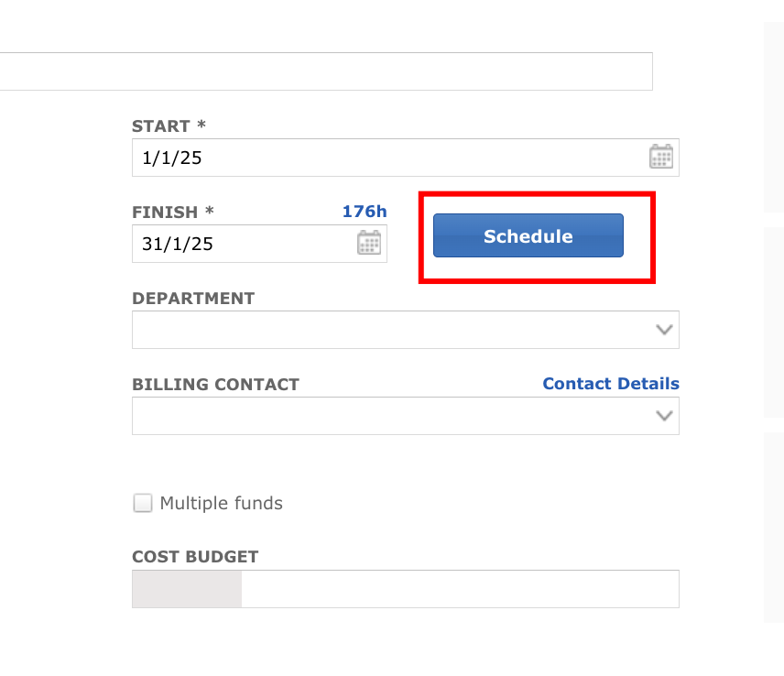Click the COST BUDGET field label
Screen dimensions: 784x676
(x=195, y=557)
